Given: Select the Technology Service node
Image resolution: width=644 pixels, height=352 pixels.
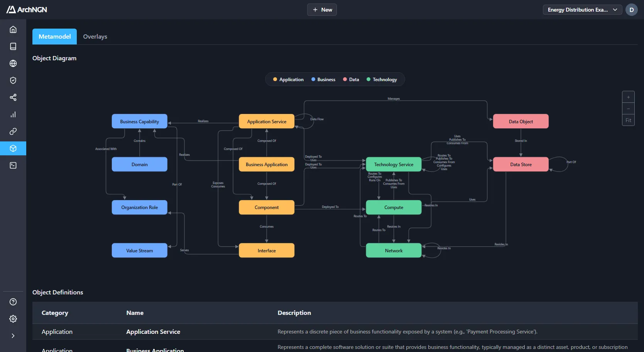Looking at the screenshot, I should pyautogui.click(x=394, y=164).
